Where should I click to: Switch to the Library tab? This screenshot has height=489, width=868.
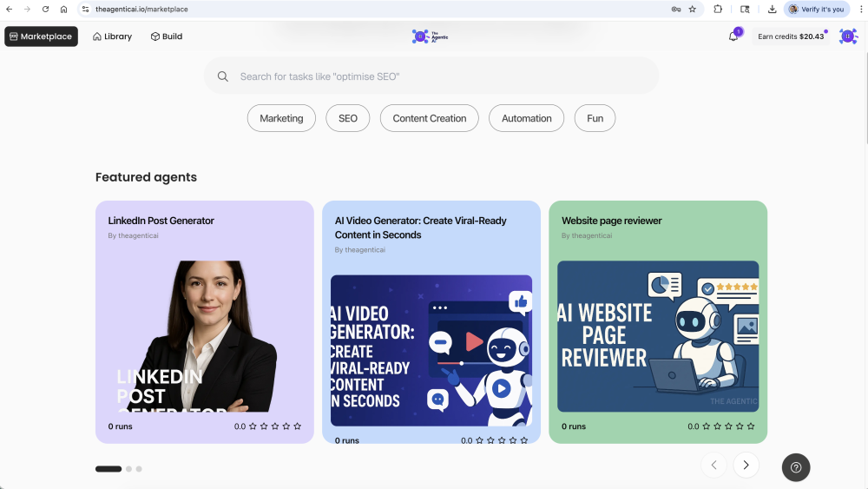[x=113, y=36]
